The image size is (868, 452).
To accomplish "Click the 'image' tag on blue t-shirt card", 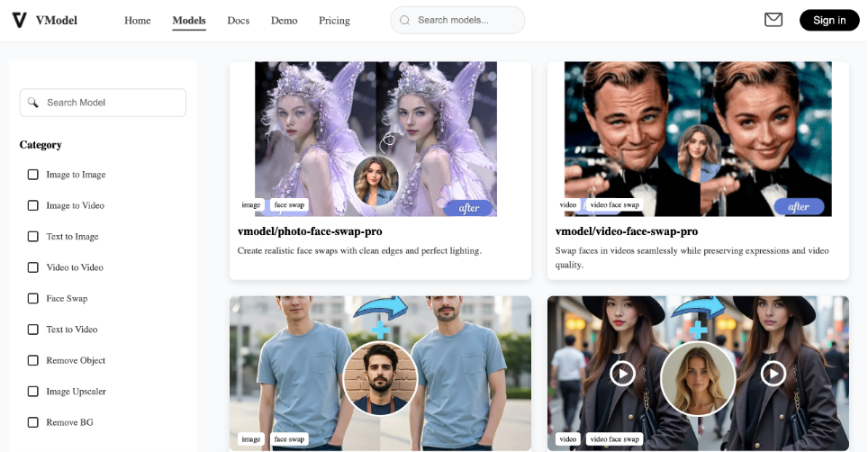I will (x=251, y=439).
